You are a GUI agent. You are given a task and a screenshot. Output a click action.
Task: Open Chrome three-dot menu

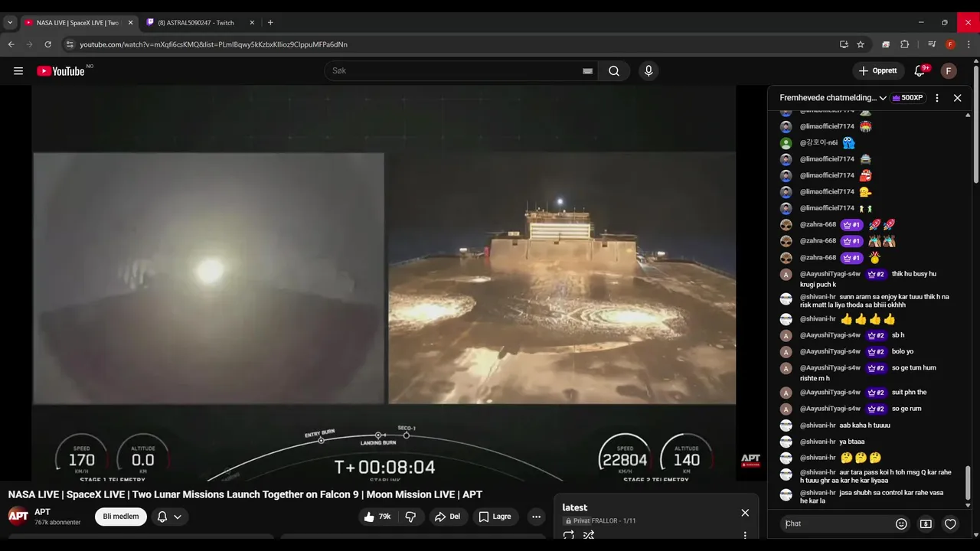(969, 44)
